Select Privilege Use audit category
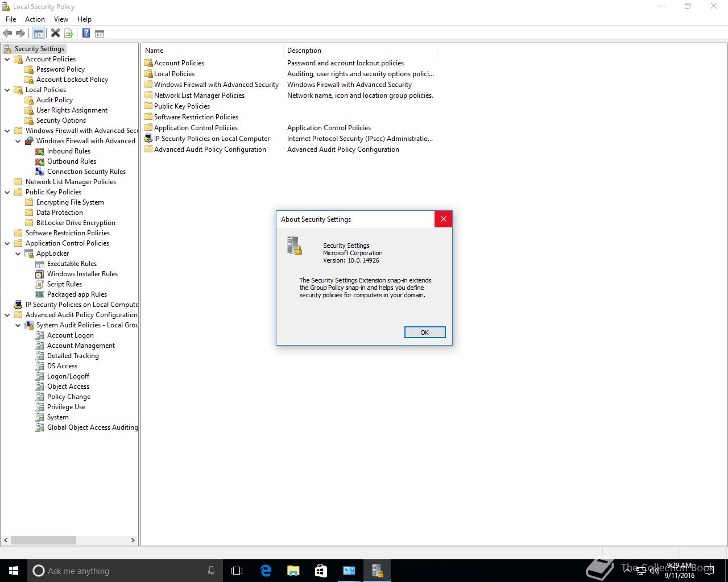 66,407
